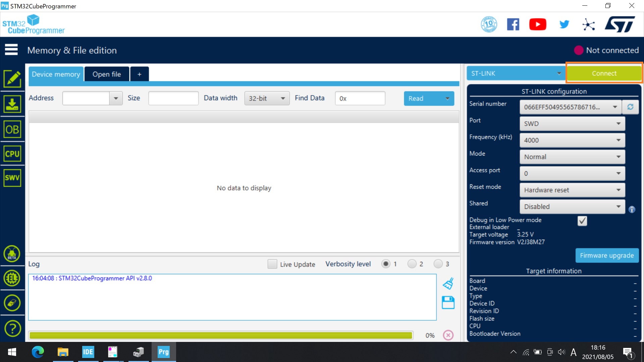Expand the Read button dropdown arrow
The image size is (644, 362).
pos(447,99)
